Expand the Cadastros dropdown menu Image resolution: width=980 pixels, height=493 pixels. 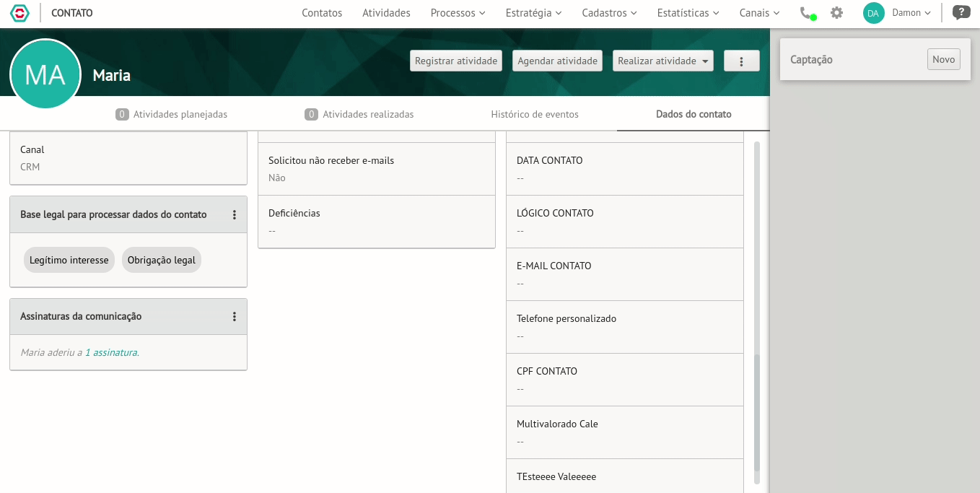pos(609,13)
